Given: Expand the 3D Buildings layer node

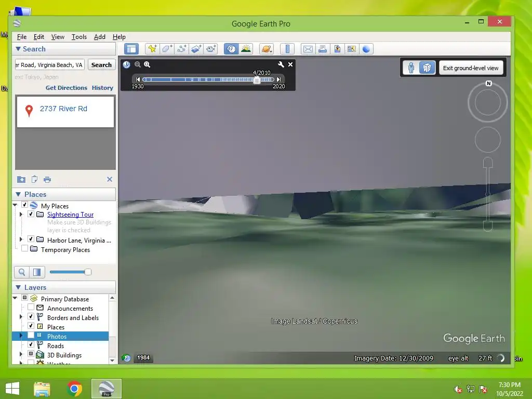Looking at the screenshot, I should click(x=21, y=354).
